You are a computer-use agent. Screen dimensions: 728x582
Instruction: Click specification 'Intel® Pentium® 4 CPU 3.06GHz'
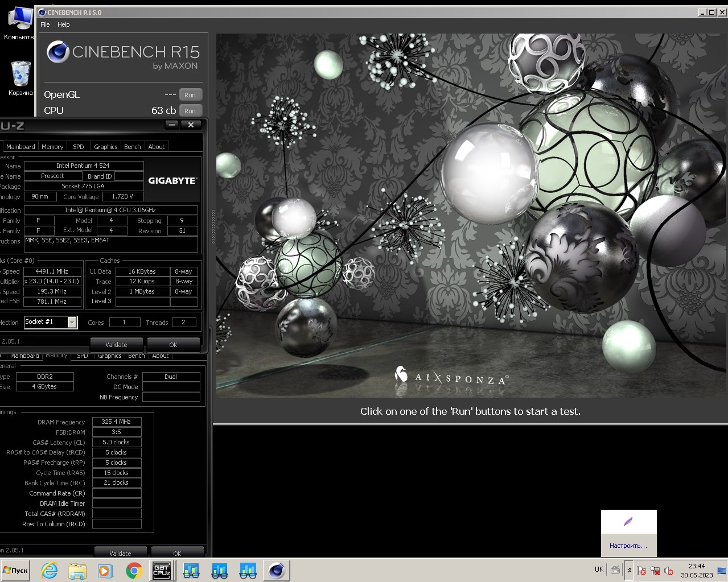[x=110, y=210]
